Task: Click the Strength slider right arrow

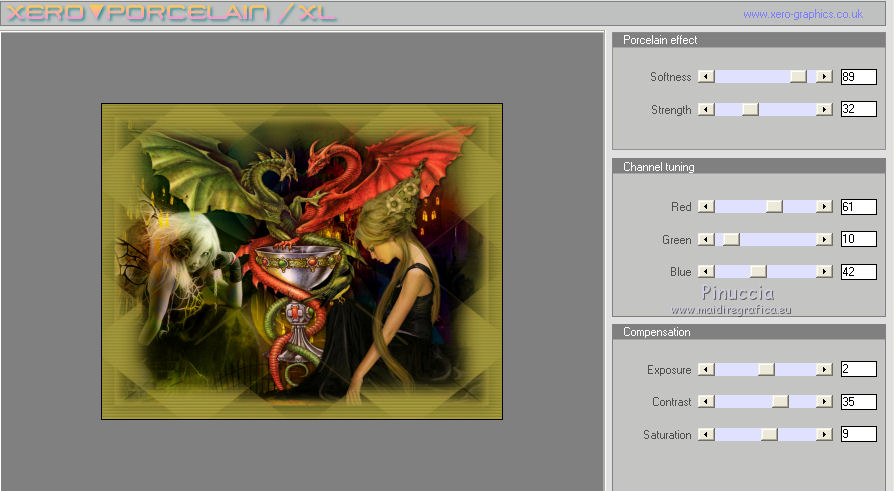Action: pyautogui.click(x=824, y=109)
